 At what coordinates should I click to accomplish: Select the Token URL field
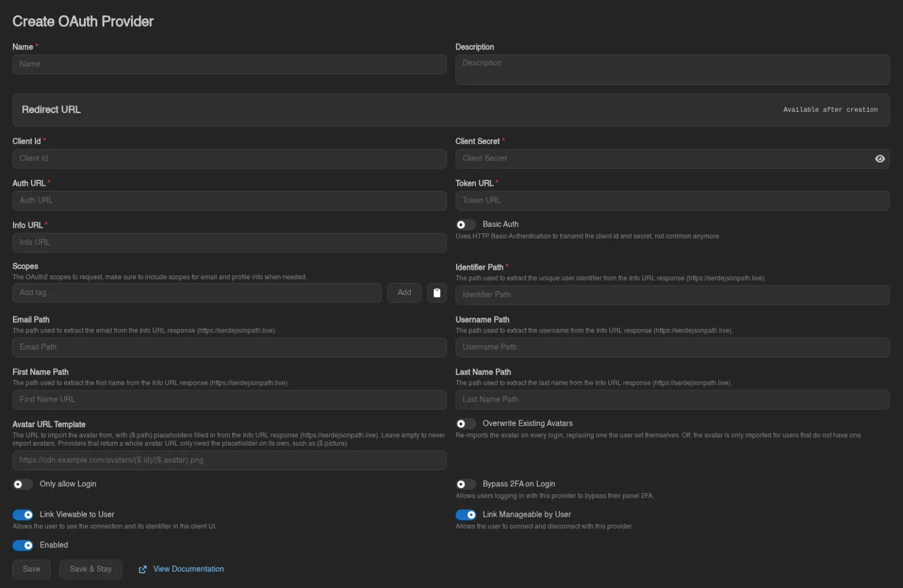click(672, 200)
